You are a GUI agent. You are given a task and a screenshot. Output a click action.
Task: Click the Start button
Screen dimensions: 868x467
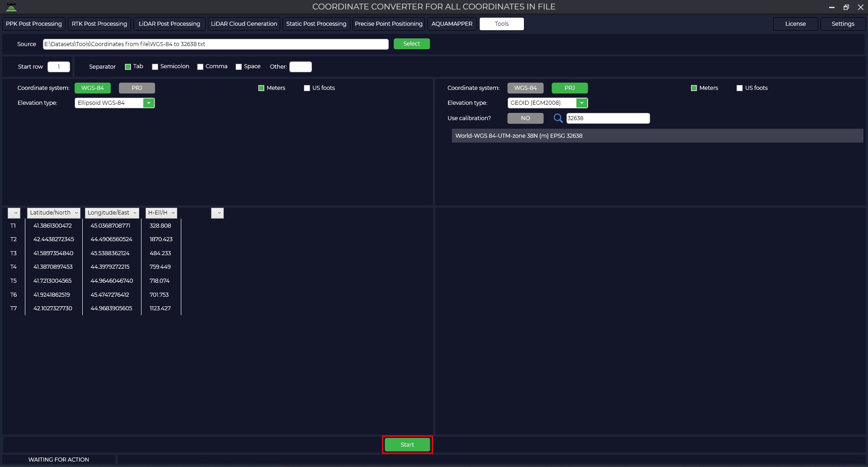pos(407,445)
